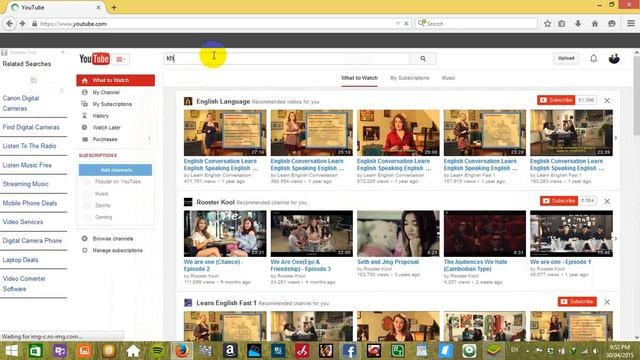The height and width of the screenshot is (360, 640).
Task: Open the Firefox hamburger menu
Action: tap(631, 24)
